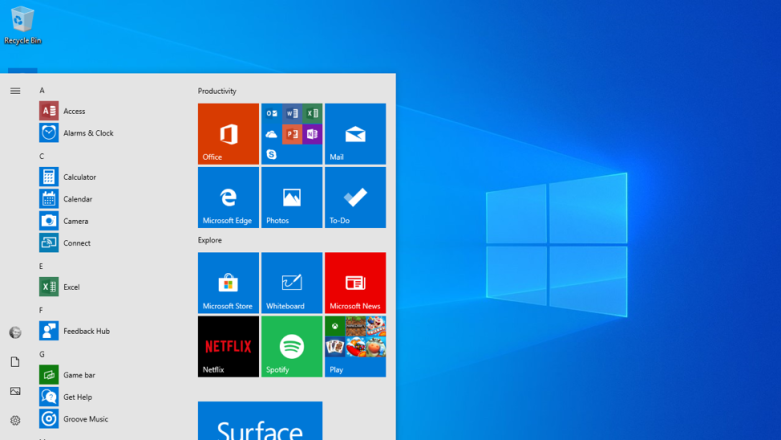Click the Surface tile
Image resolution: width=781 pixels, height=440 pixels.
click(260, 421)
